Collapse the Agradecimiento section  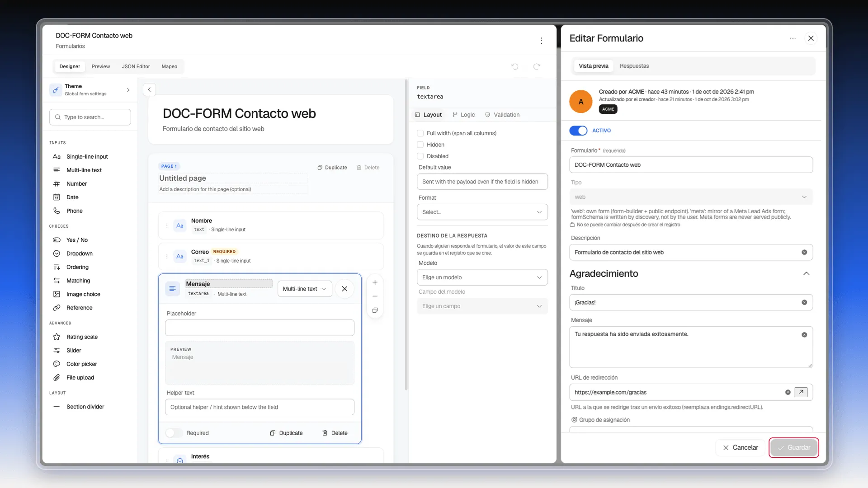(806, 273)
